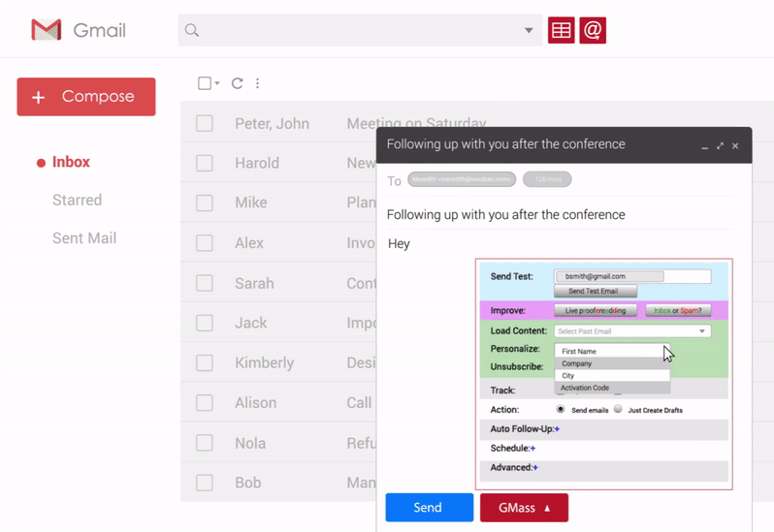774x532 pixels.
Task: Click the refresh inbox icon
Action: click(237, 83)
